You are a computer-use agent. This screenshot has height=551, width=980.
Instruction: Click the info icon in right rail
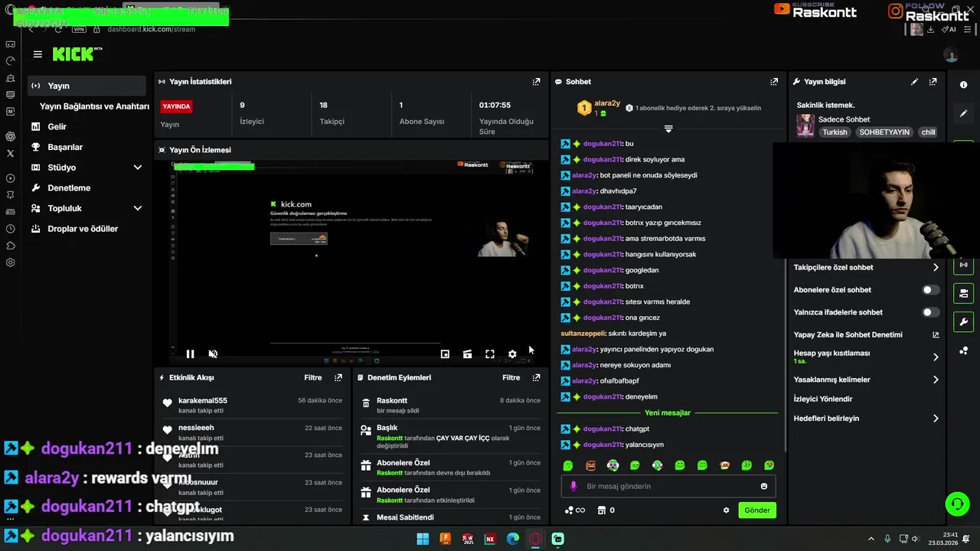964,85
